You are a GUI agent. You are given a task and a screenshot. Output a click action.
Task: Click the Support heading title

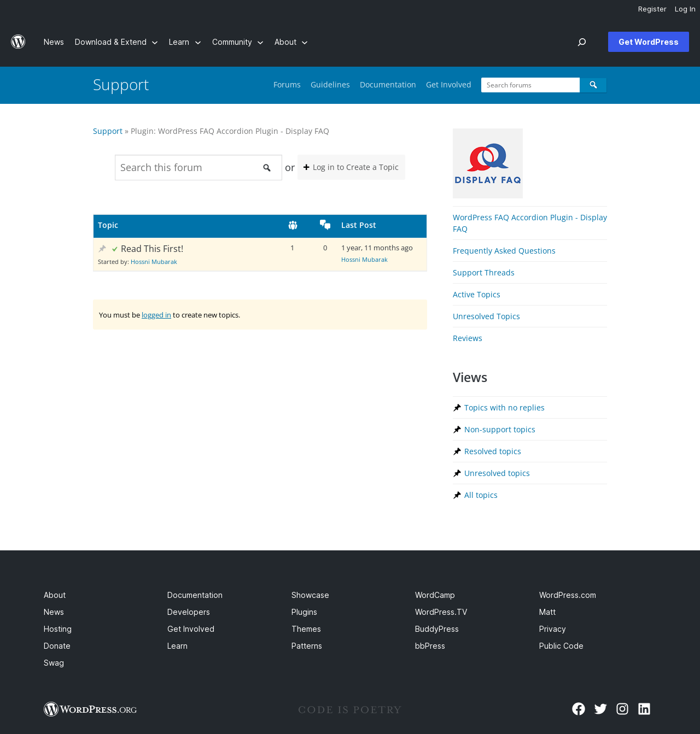tap(121, 85)
